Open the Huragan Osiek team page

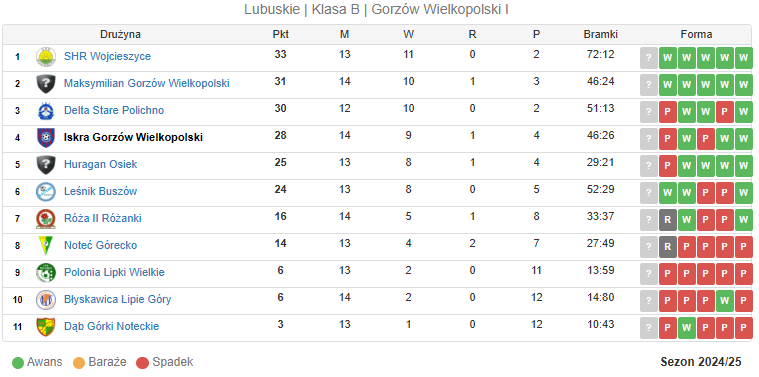[x=100, y=165]
